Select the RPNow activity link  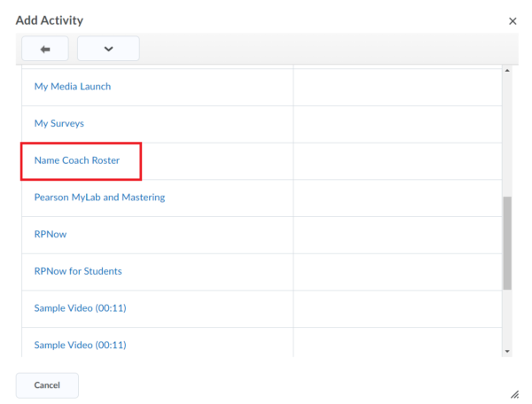51,235
